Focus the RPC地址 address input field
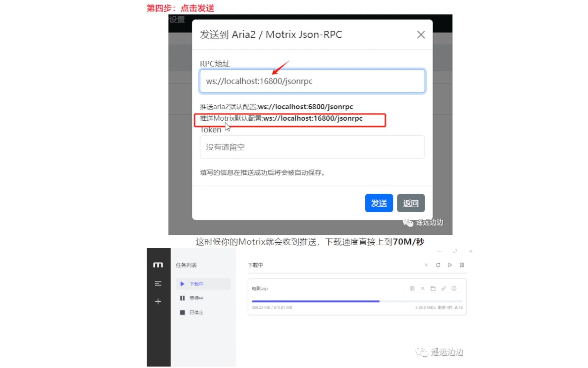The height and width of the screenshot is (368, 588). coord(312,81)
